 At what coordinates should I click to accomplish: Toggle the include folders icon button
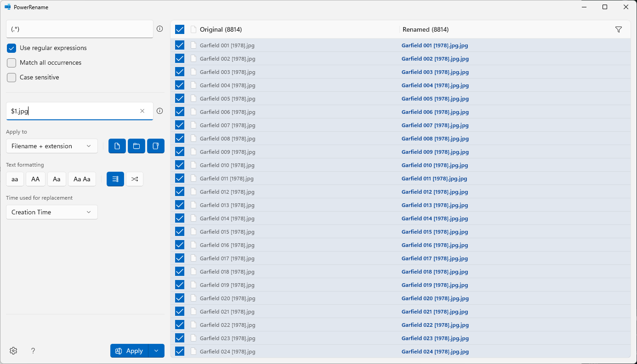tap(136, 146)
